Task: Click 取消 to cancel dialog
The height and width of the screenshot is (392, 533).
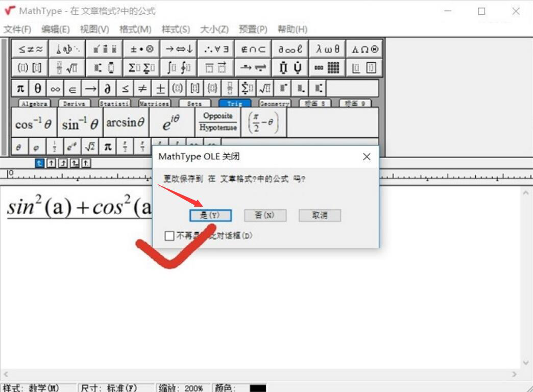Action: click(x=320, y=215)
